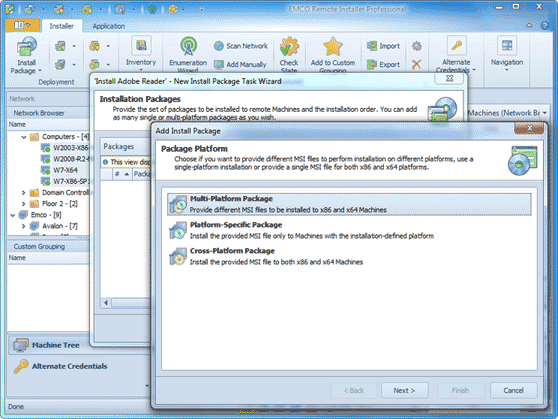
Task: Expand the Floor 2 tree node
Action: pos(23,204)
